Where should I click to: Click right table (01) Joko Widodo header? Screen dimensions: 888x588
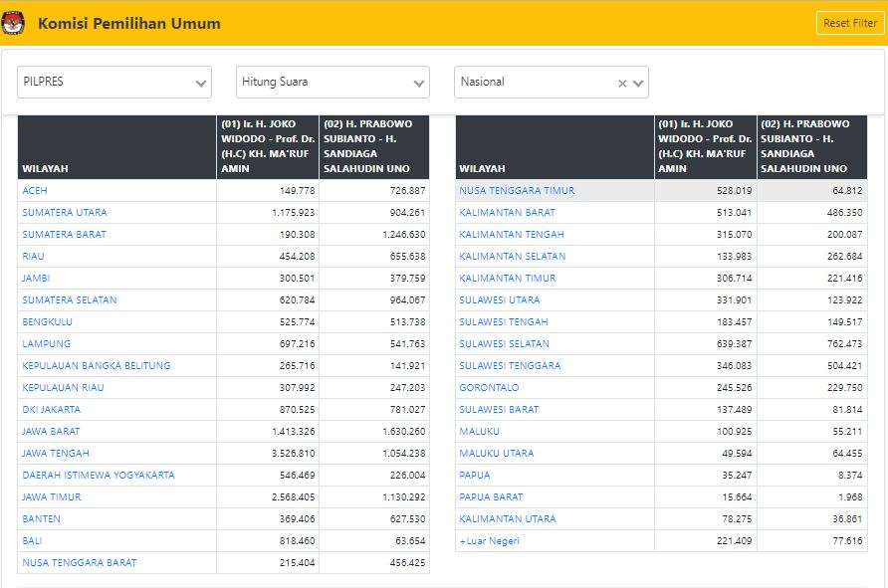(x=705, y=147)
